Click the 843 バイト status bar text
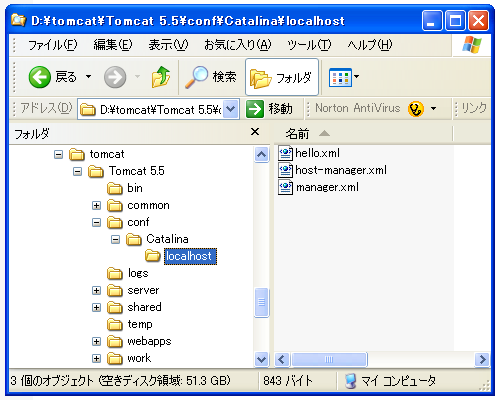The height and width of the screenshot is (400, 498). tap(288, 380)
